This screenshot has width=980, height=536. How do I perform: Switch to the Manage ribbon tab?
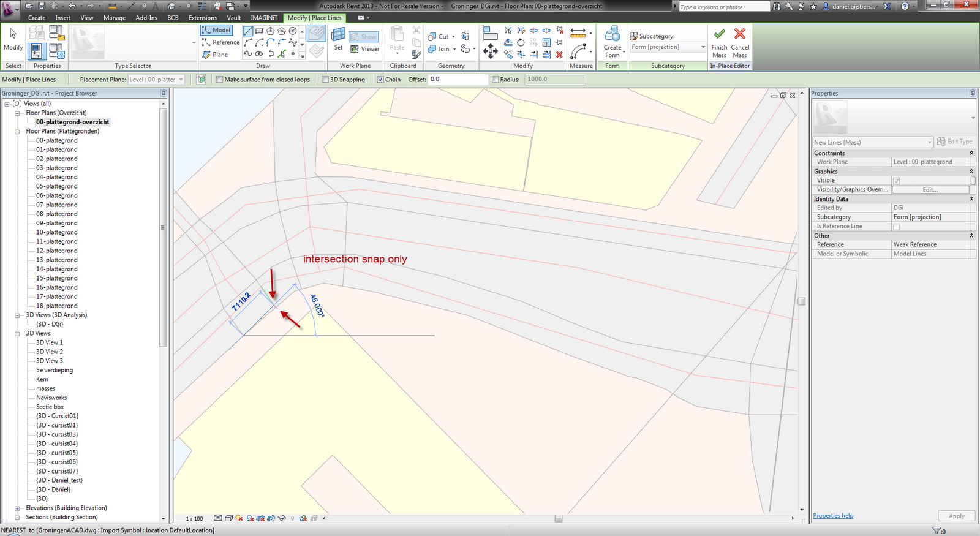[x=115, y=18]
